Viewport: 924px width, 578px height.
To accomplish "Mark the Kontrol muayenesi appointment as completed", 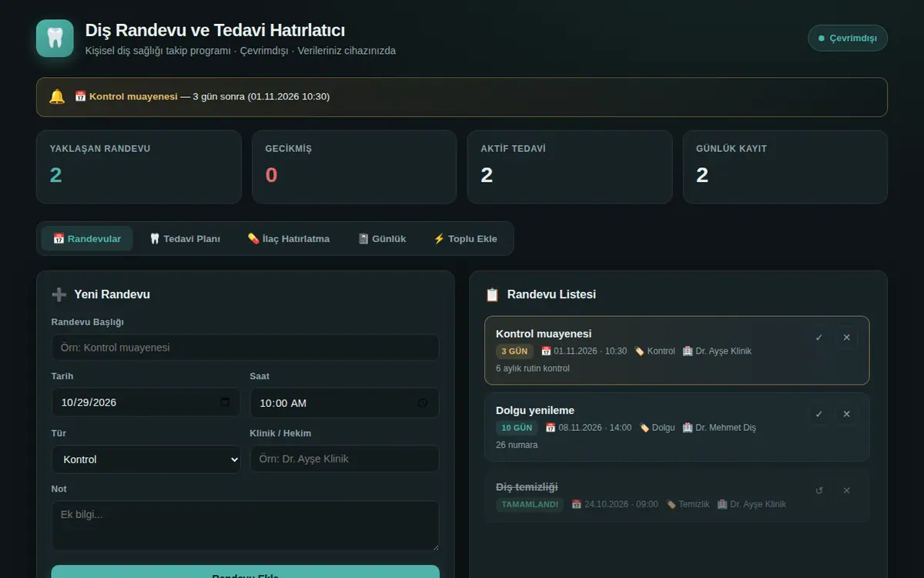I will [x=819, y=338].
